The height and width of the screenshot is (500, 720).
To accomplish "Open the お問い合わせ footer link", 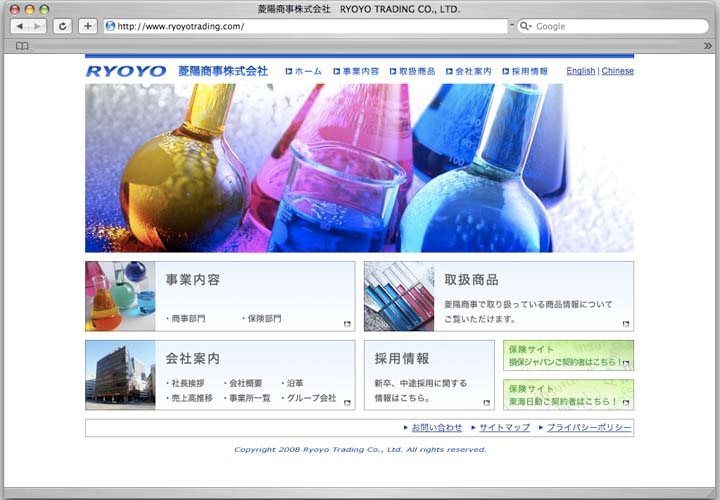I will pyautogui.click(x=436, y=427).
